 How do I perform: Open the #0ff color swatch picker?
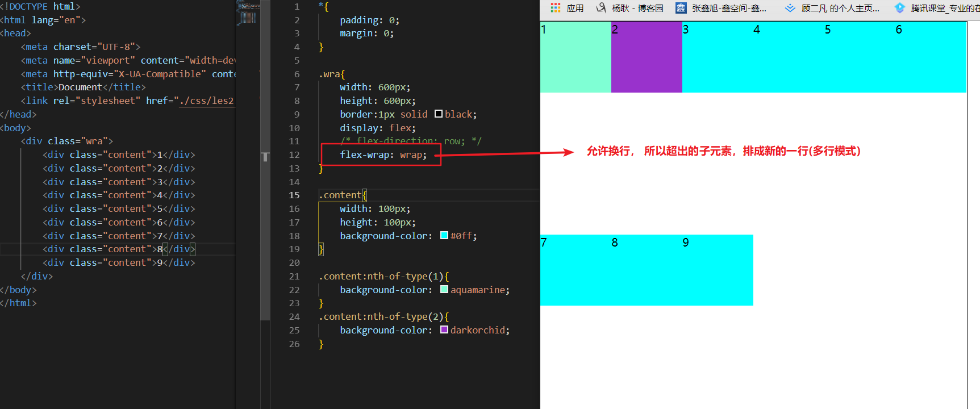click(x=444, y=235)
